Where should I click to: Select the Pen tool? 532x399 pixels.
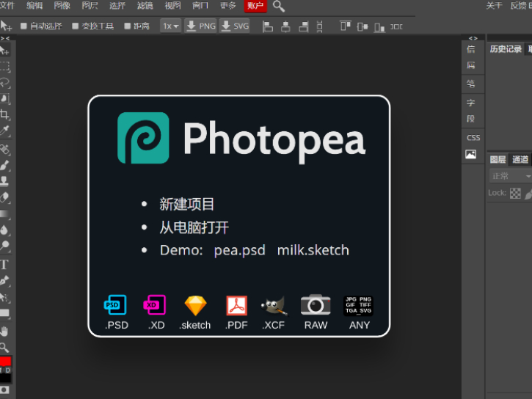point(4,281)
